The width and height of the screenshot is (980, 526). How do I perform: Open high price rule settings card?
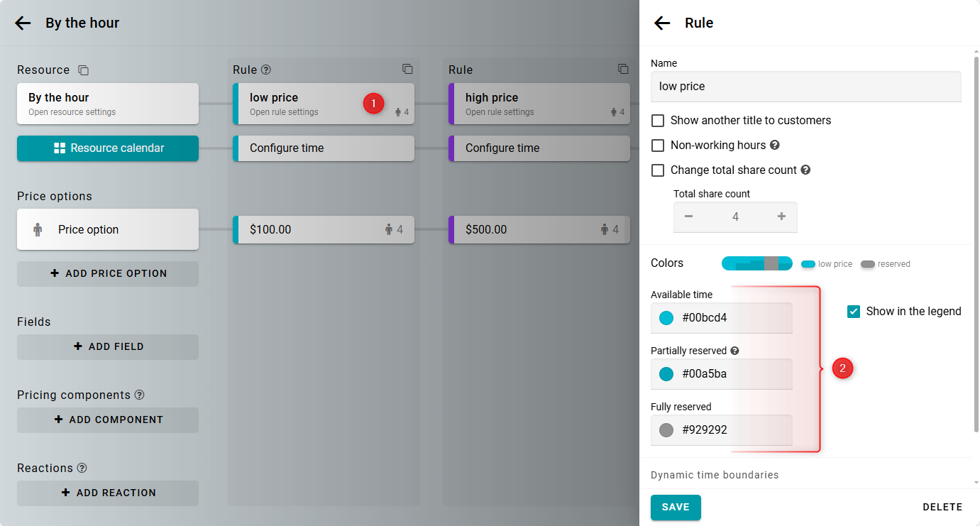click(x=539, y=104)
